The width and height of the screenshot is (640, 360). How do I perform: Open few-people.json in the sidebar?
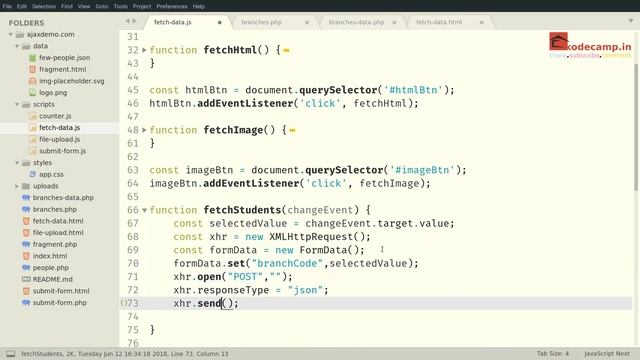[64, 58]
